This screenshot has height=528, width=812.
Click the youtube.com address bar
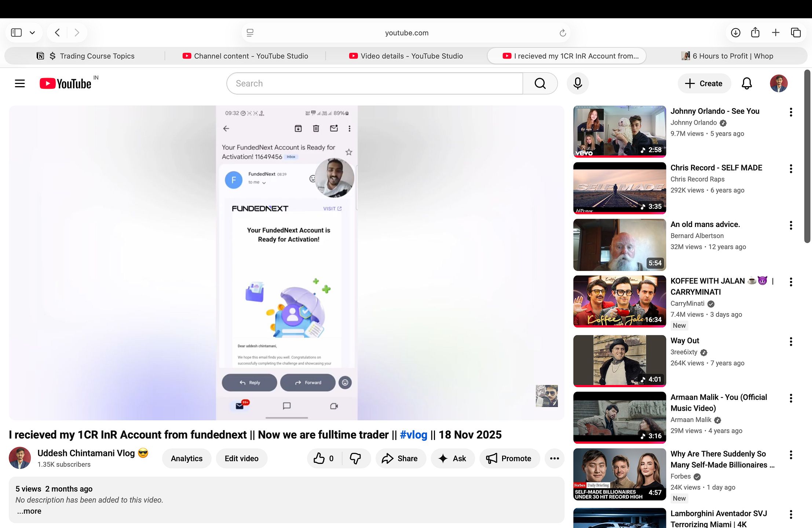tap(406, 33)
